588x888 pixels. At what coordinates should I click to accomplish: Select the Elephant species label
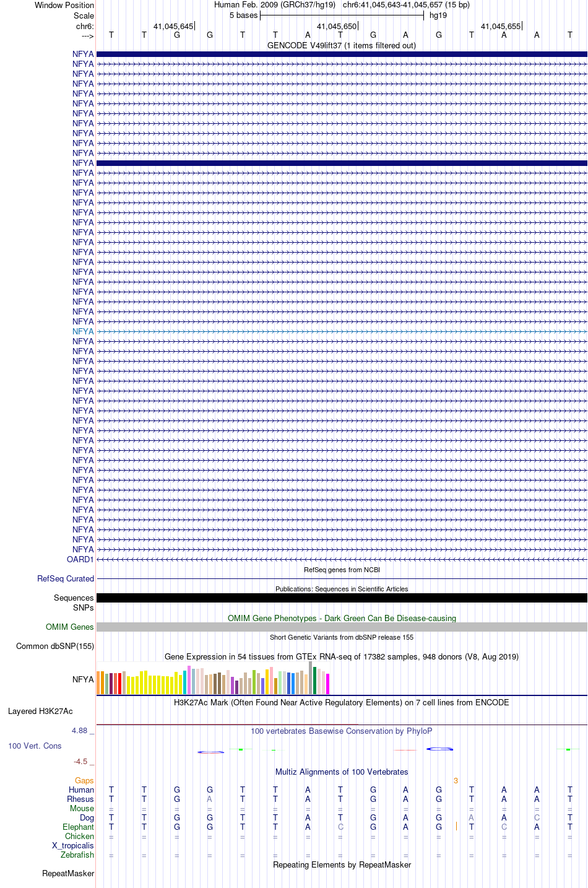pos(78,827)
